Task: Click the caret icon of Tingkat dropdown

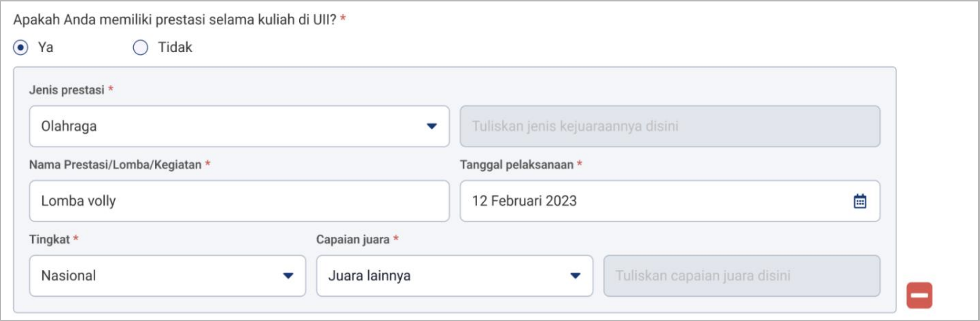Action: coord(288,276)
